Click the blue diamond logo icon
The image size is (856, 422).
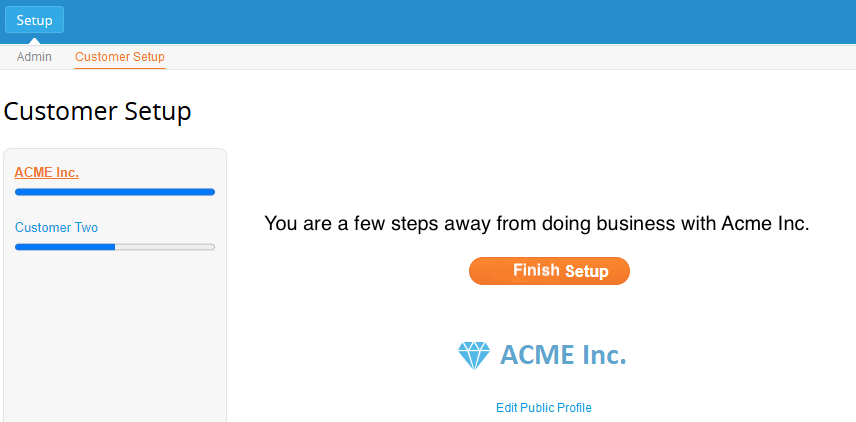[474, 355]
